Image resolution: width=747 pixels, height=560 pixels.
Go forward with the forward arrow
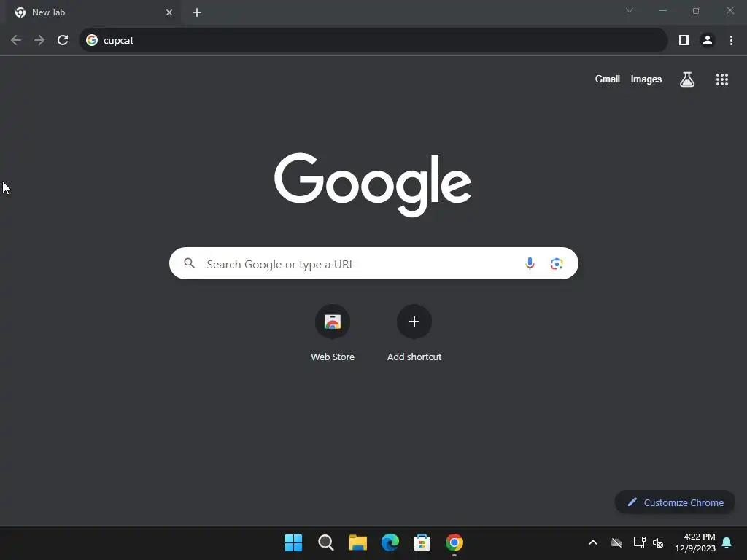tap(39, 41)
